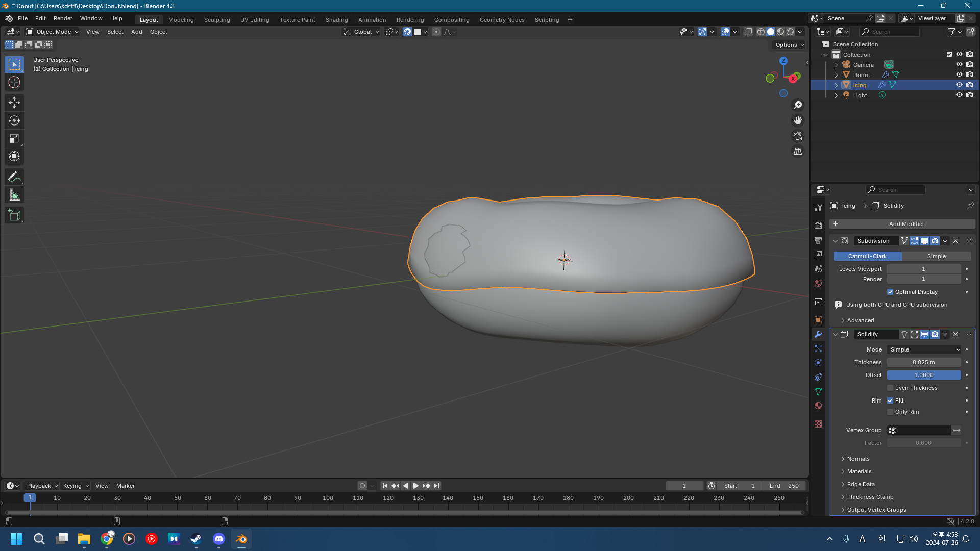This screenshot has height=551, width=980.
Task: Enable the Even Thickness checkbox
Action: [890, 388]
